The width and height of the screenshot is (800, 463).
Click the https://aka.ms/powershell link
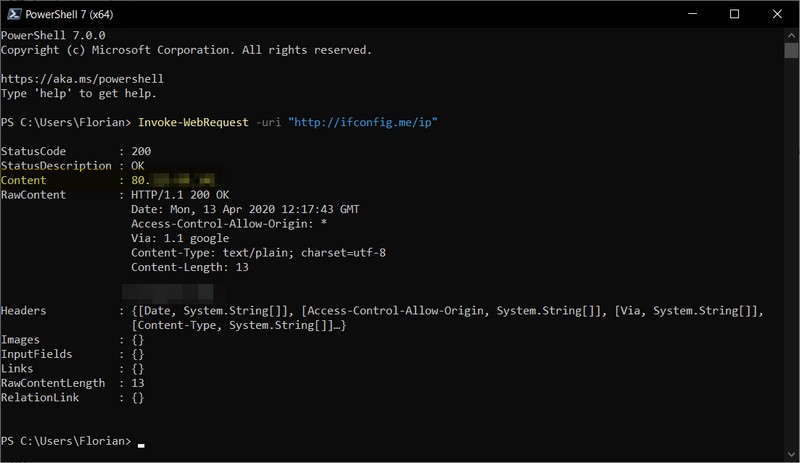(x=82, y=79)
